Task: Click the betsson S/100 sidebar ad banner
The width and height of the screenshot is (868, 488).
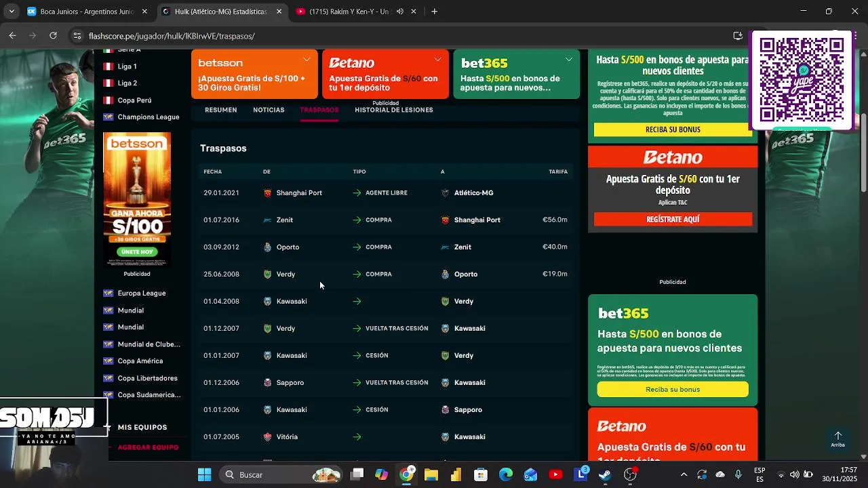Action: 137,200
